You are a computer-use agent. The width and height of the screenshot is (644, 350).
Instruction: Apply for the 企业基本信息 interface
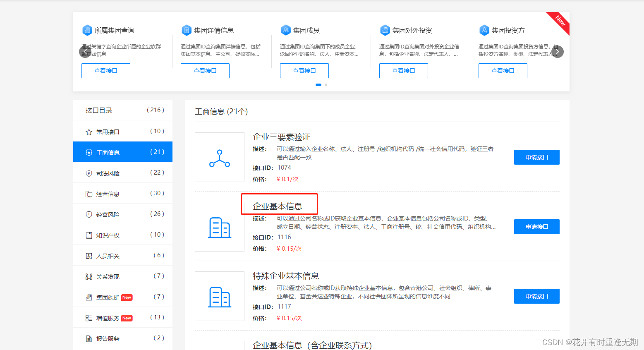click(x=537, y=227)
